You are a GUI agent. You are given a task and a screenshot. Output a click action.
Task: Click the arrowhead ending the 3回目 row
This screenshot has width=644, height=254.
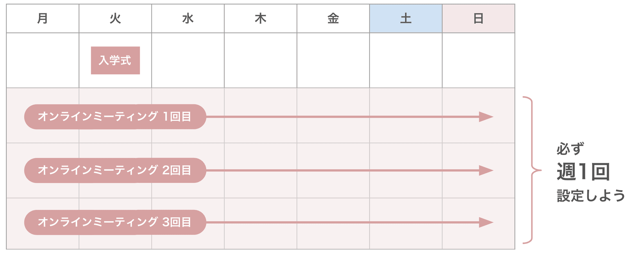[486, 222]
